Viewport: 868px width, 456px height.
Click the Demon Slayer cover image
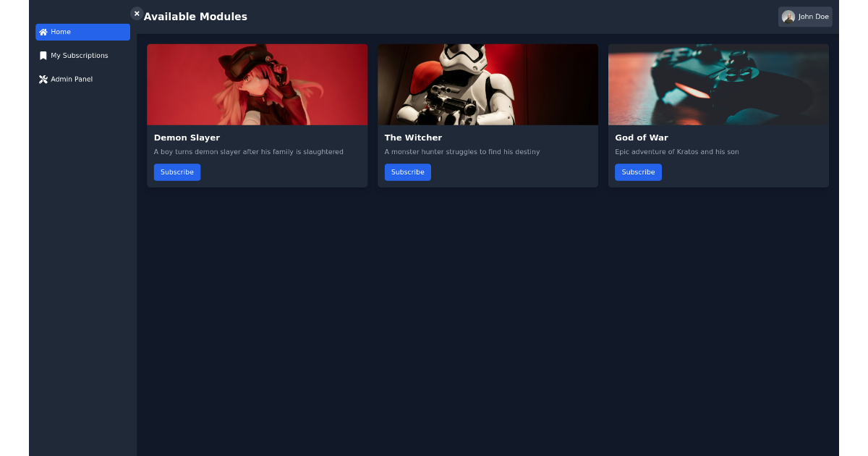pyautogui.click(x=257, y=85)
